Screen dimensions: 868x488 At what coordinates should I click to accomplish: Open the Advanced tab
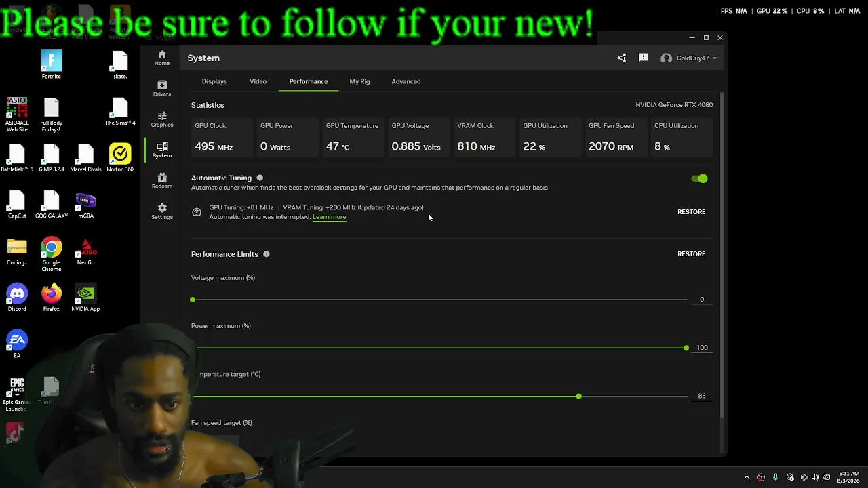406,81
